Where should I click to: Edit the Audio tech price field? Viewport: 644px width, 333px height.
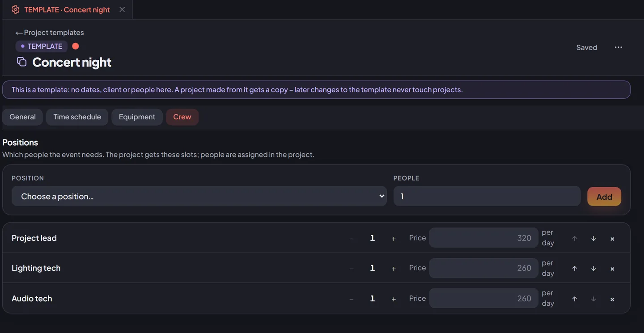pos(483,298)
